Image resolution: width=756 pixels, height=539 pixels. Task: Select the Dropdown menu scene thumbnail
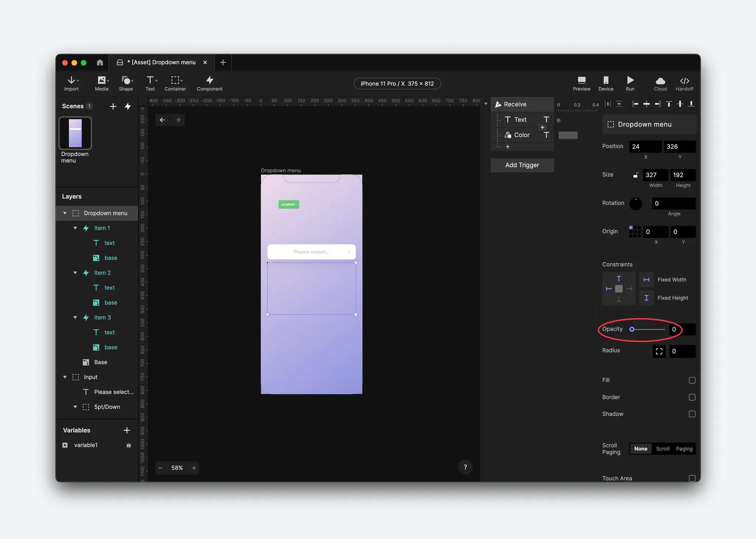click(75, 133)
